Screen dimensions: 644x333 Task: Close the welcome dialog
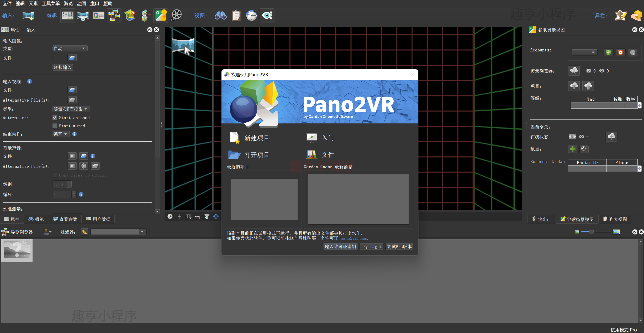(412, 75)
